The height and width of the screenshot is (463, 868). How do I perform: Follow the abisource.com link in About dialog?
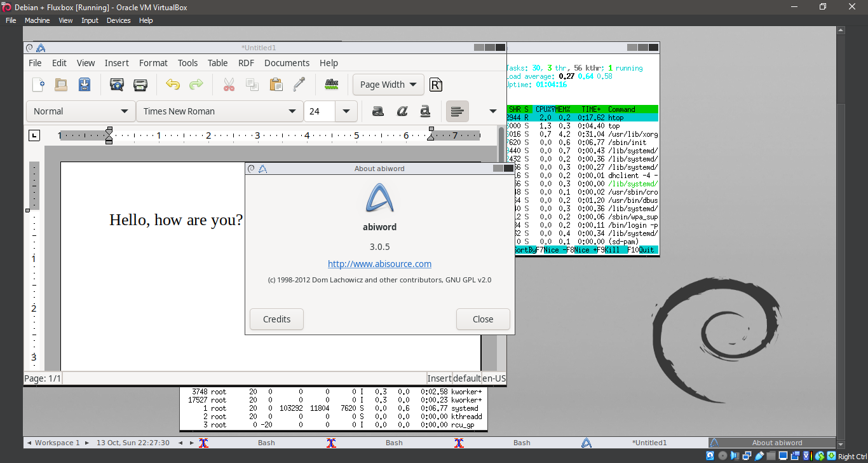click(x=379, y=263)
